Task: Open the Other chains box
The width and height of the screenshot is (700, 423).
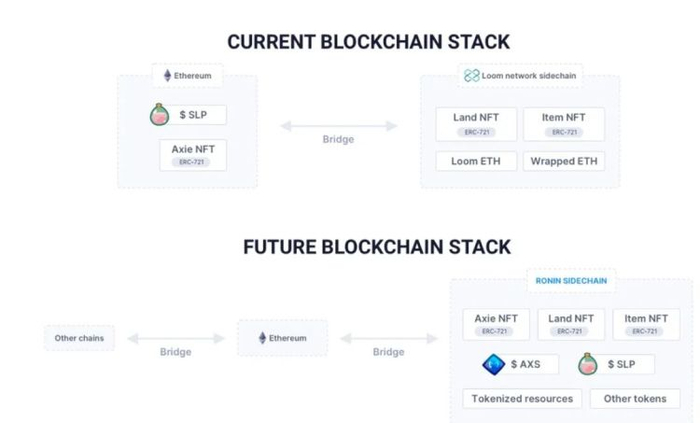Action: tap(79, 338)
